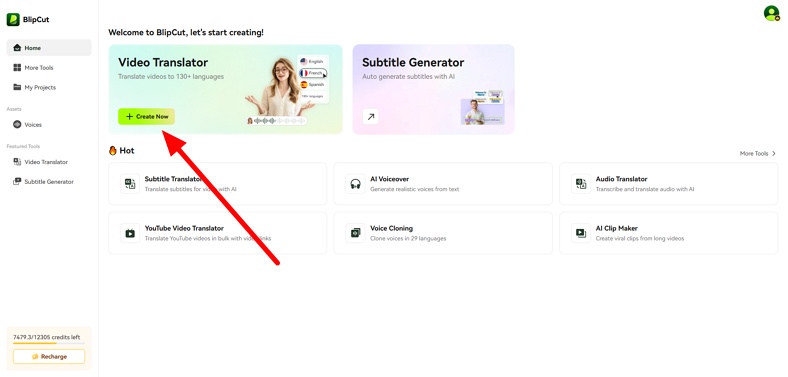
Task: Open the Subtitle Translator tool title
Action: coord(173,179)
